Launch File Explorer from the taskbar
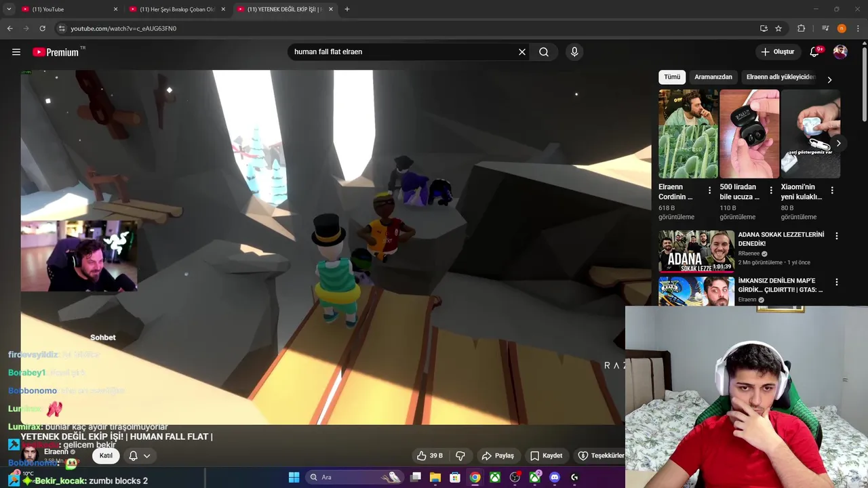Image resolution: width=868 pixels, height=488 pixels. [435, 477]
